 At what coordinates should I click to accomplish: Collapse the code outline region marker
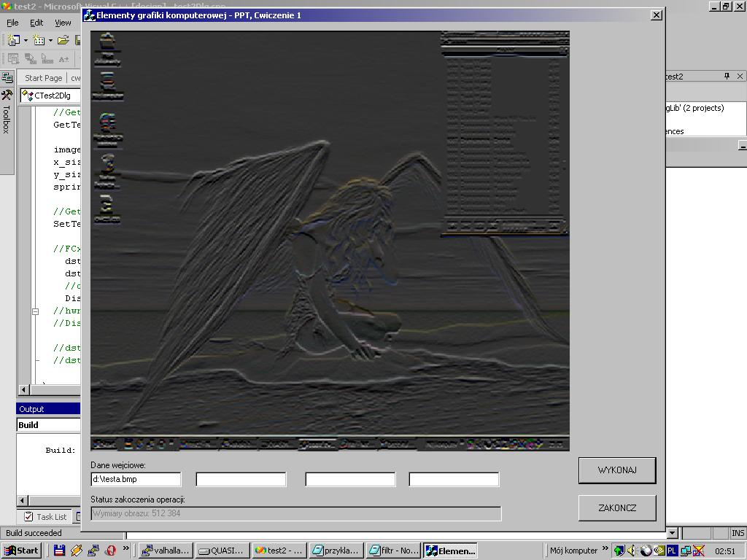(x=35, y=311)
